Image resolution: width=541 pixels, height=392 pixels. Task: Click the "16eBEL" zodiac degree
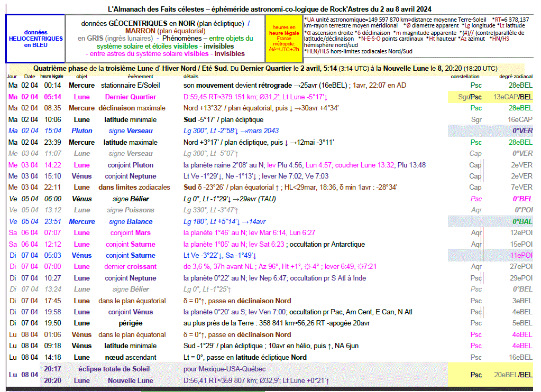tap(521, 358)
